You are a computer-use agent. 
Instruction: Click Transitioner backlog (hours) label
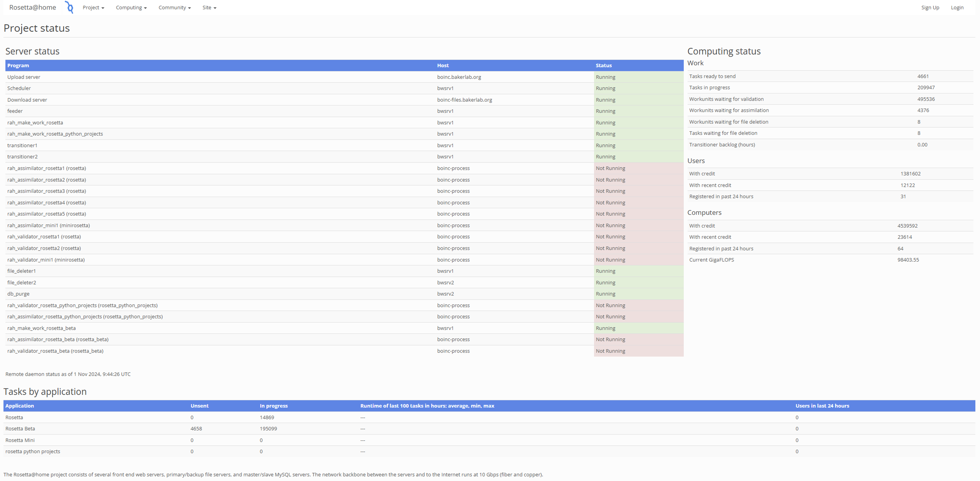pos(722,144)
